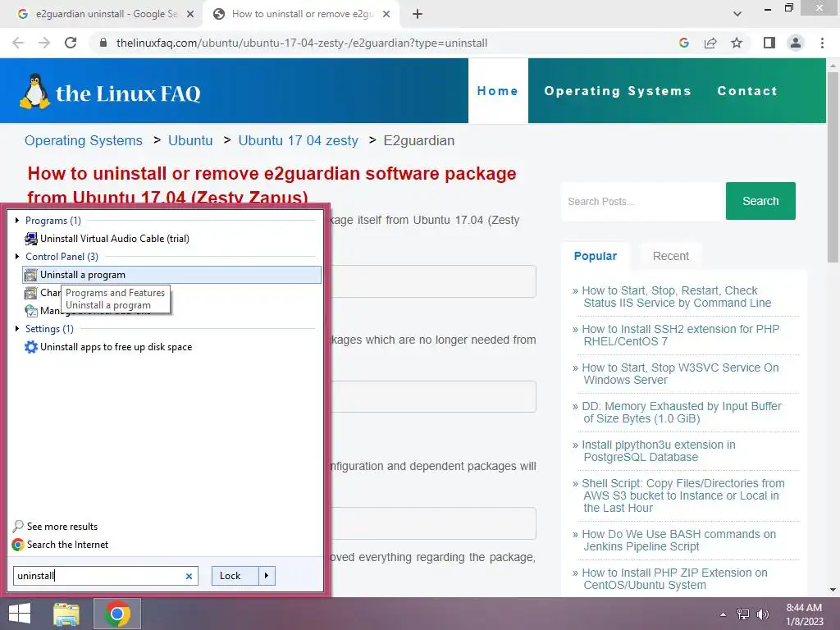Open the Uninstall a program result
Image resolution: width=840 pixels, height=630 pixels.
(172, 275)
